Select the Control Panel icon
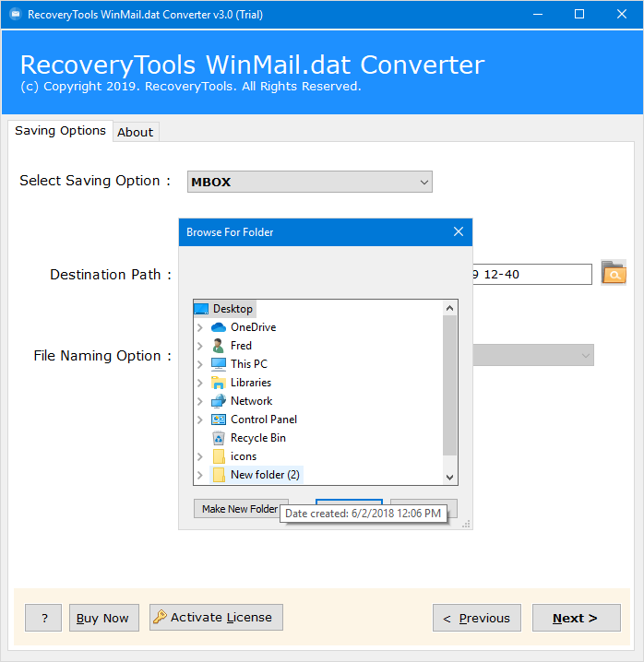This screenshot has width=644, height=662. tap(219, 420)
